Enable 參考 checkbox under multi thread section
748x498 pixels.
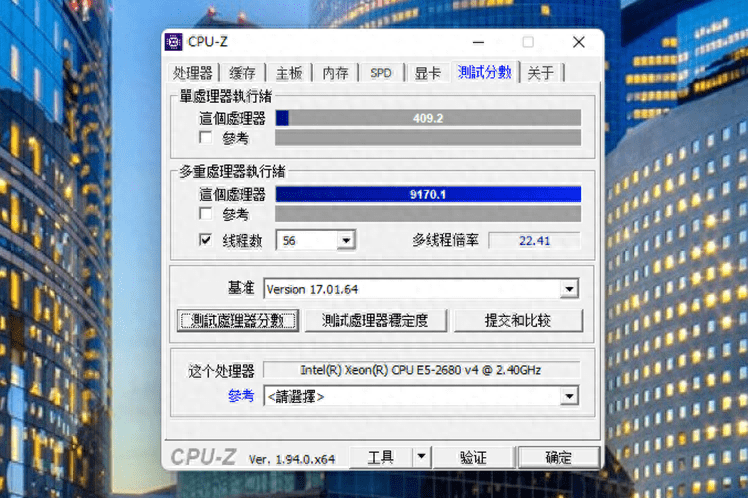pyautogui.click(x=206, y=213)
